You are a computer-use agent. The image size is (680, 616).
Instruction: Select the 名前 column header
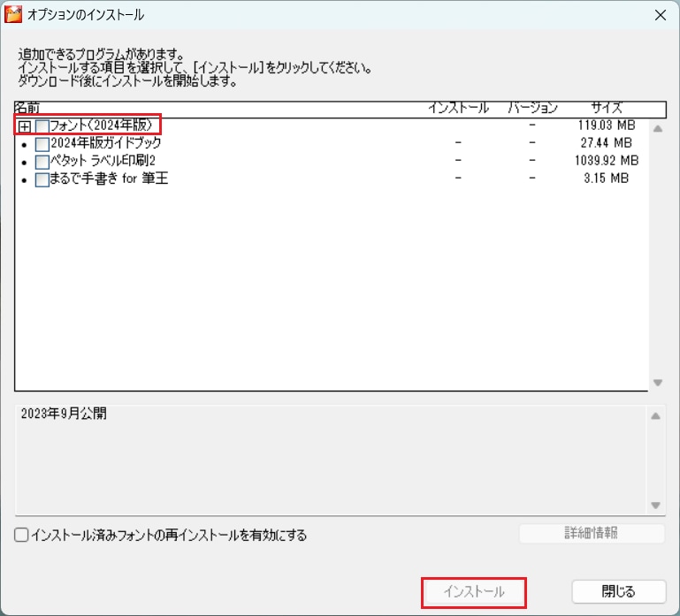(x=27, y=108)
